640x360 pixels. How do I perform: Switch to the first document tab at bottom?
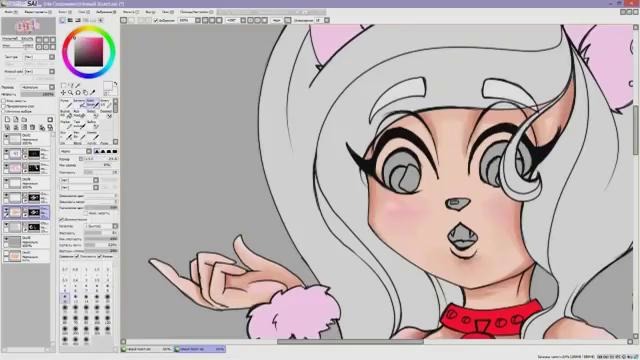click(147, 349)
